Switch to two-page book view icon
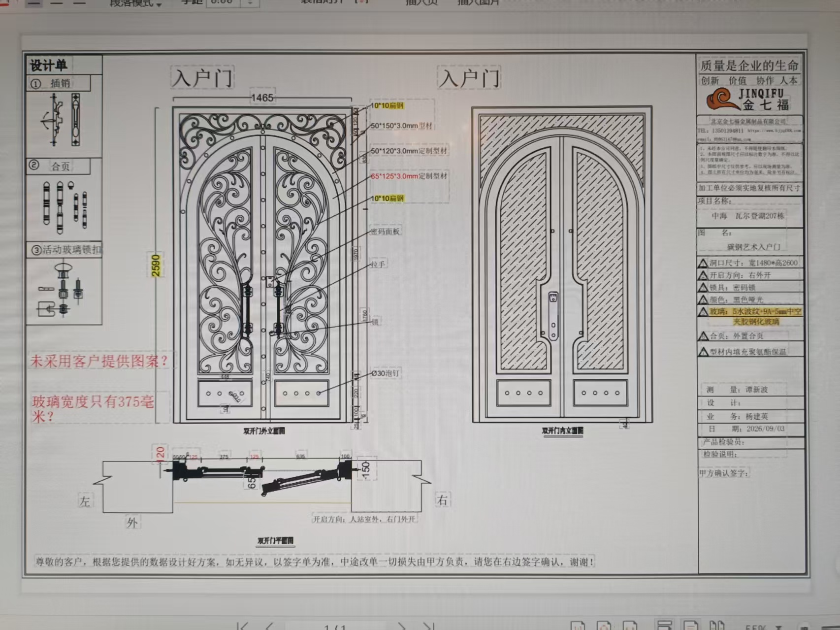Viewport: 840px width, 630px height. pos(716,625)
